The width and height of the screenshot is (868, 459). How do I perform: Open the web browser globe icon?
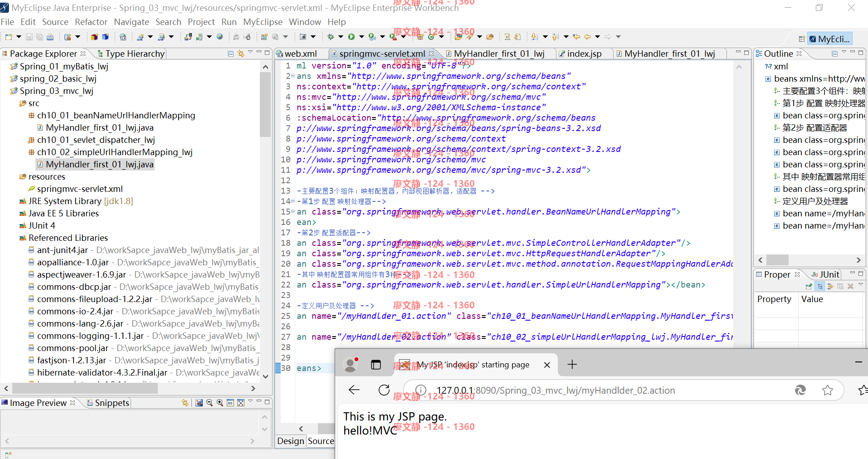[x=220, y=37]
